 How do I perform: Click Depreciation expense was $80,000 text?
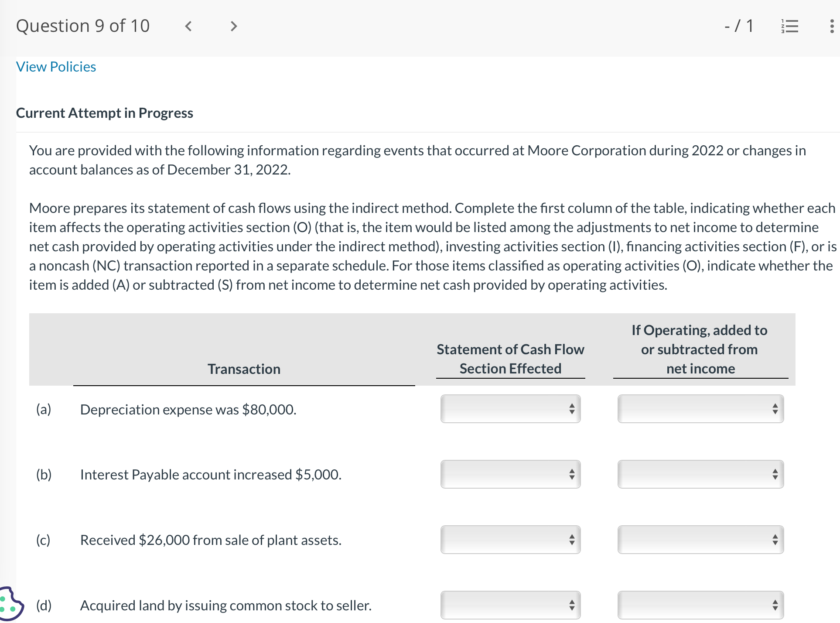pyautogui.click(x=188, y=410)
